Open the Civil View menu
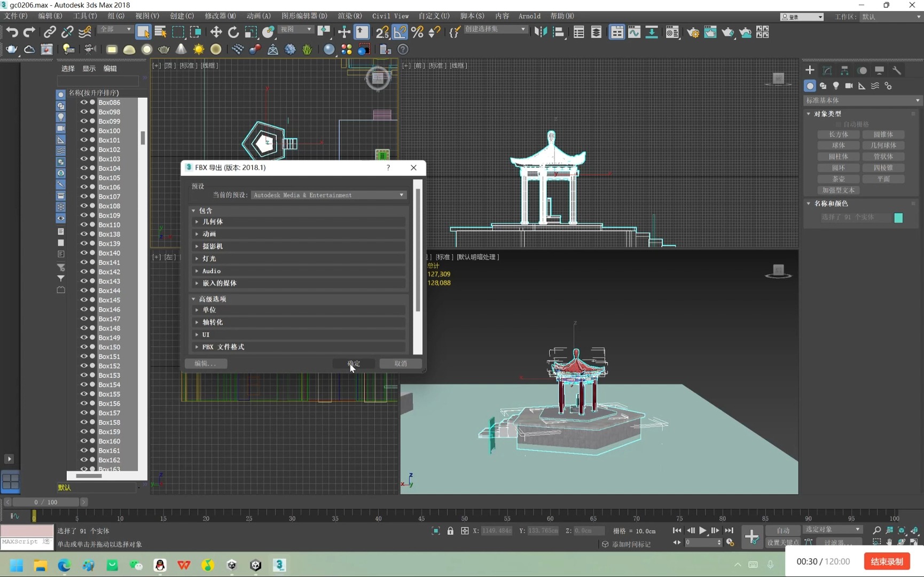This screenshot has height=577, width=924. coord(390,16)
